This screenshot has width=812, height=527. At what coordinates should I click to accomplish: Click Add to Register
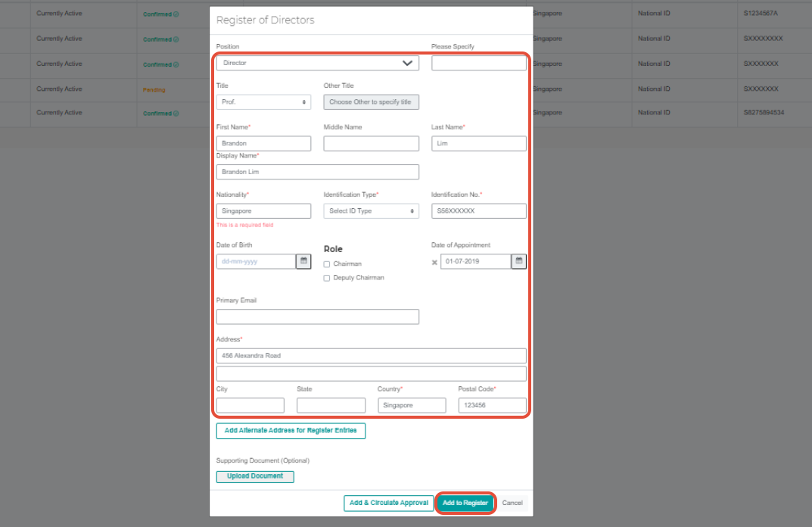[x=465, y=502]
